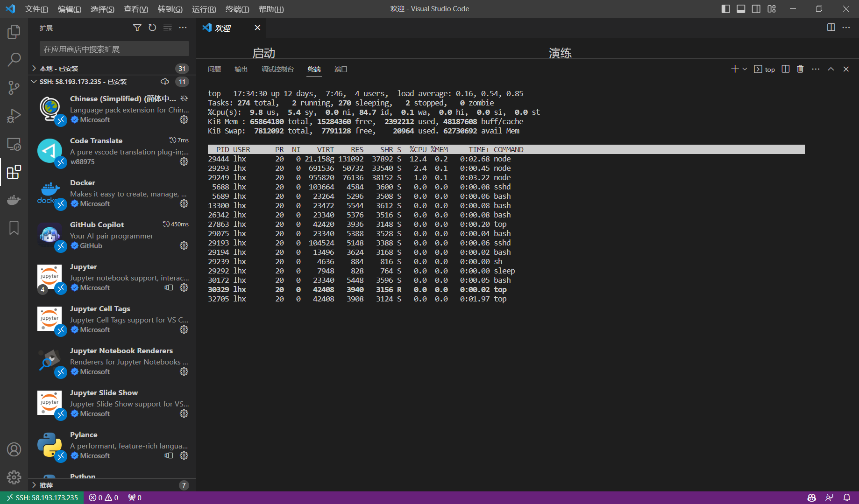Open the Run and Debug view
The width and height of the screenshot is (859, 504).
pyautogui.click(x=14, y=115)
